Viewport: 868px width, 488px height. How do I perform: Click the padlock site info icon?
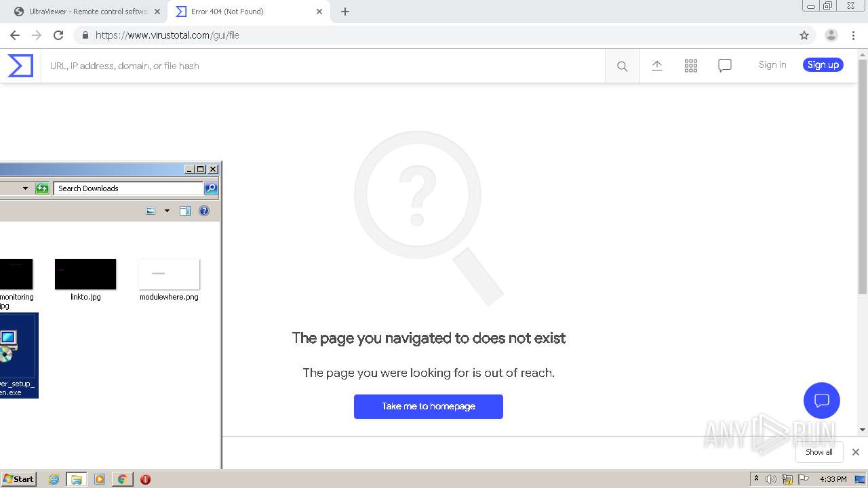(85, 35)
